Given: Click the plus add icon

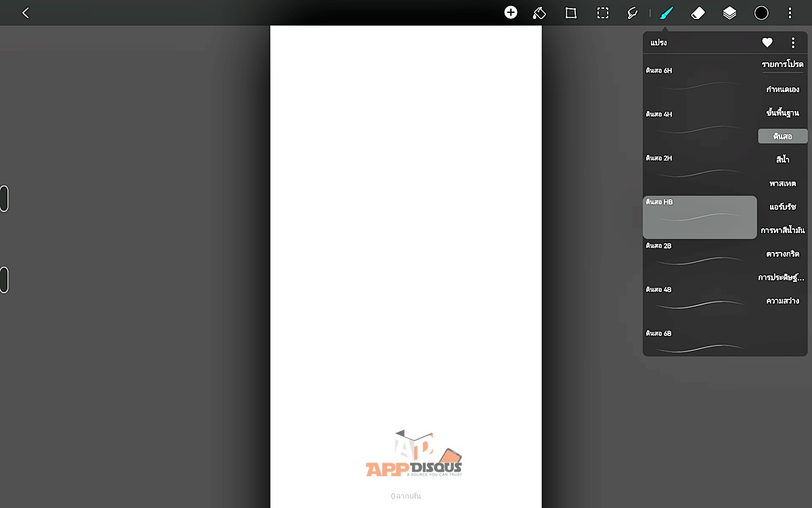Looking at the screenshot, I should [x=511, y=12].
